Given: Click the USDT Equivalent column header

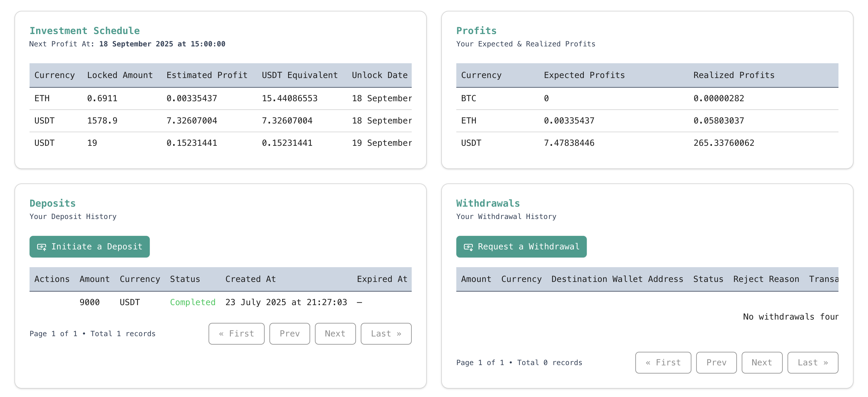Looking at the screenshot, I should pyautogui.click(x=300, y=75).
